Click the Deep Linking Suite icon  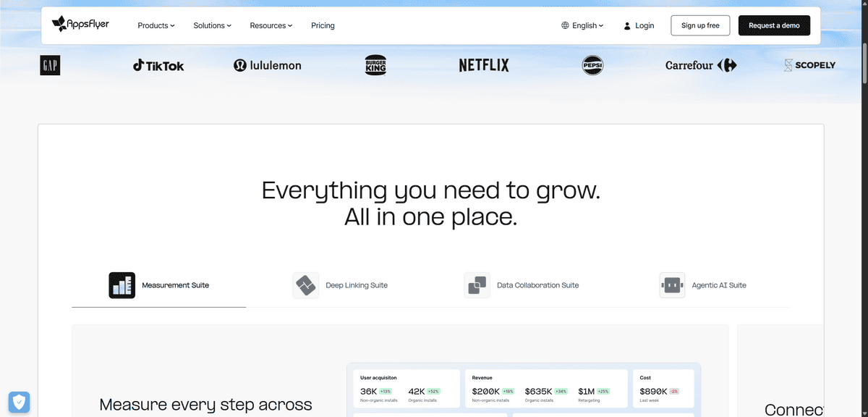(x=305, y=285)
